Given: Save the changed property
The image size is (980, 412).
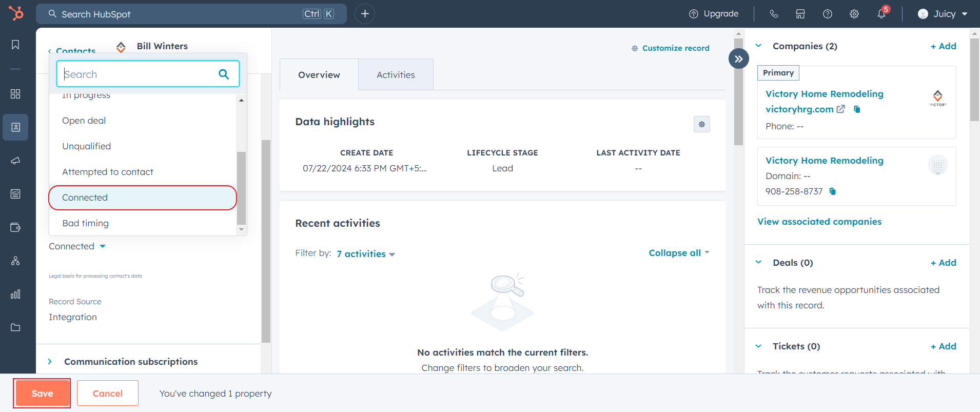Looking at the screenshot, I should point(42,394).
